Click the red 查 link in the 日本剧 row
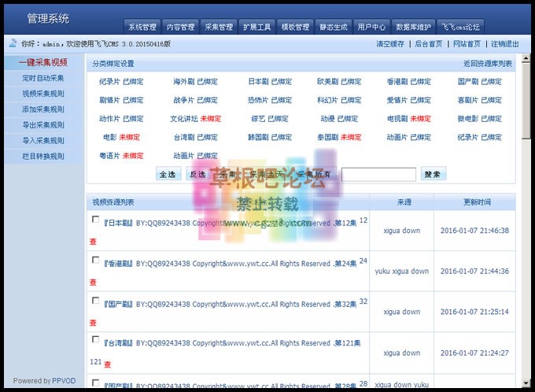This screenshot has width=535, height=392. tap(93, 242)
